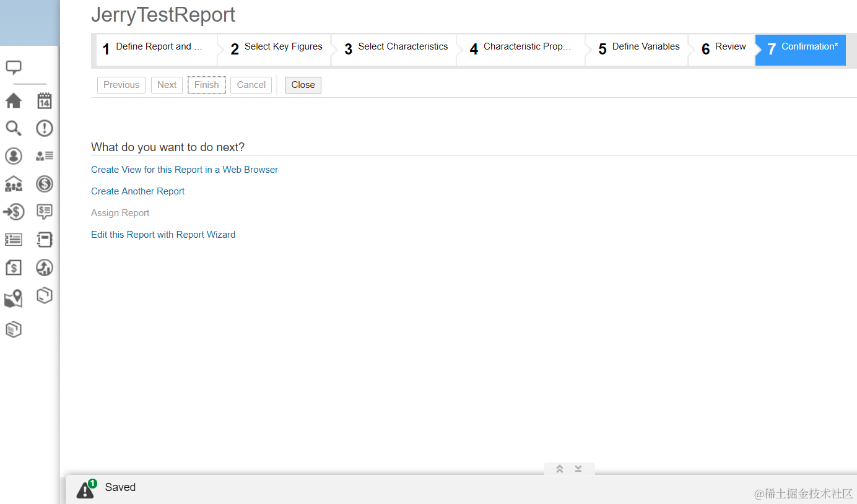Click the Next button

(x=167, y=85)
